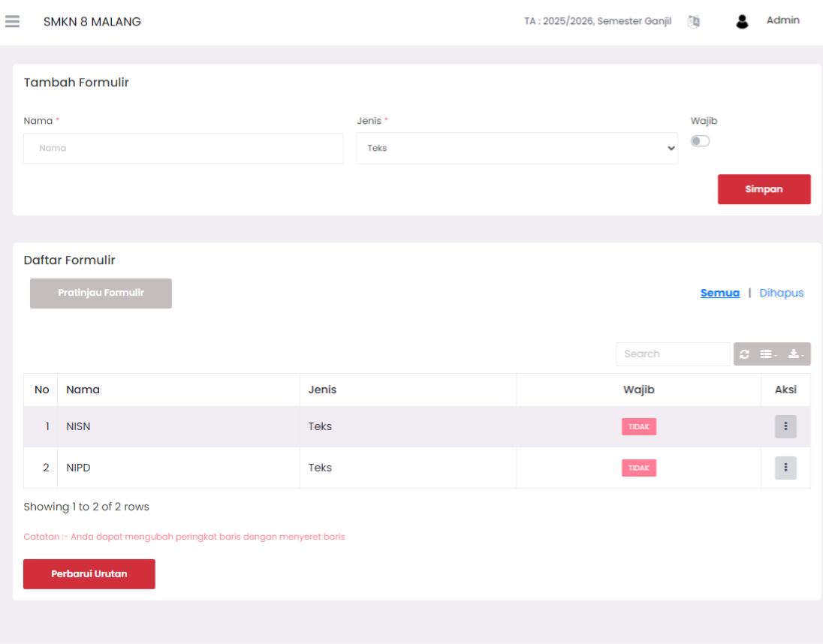Viewport: 823px width, 644px height.
Task: Click the language translate icon in header
Action: (x=694, y=22)
